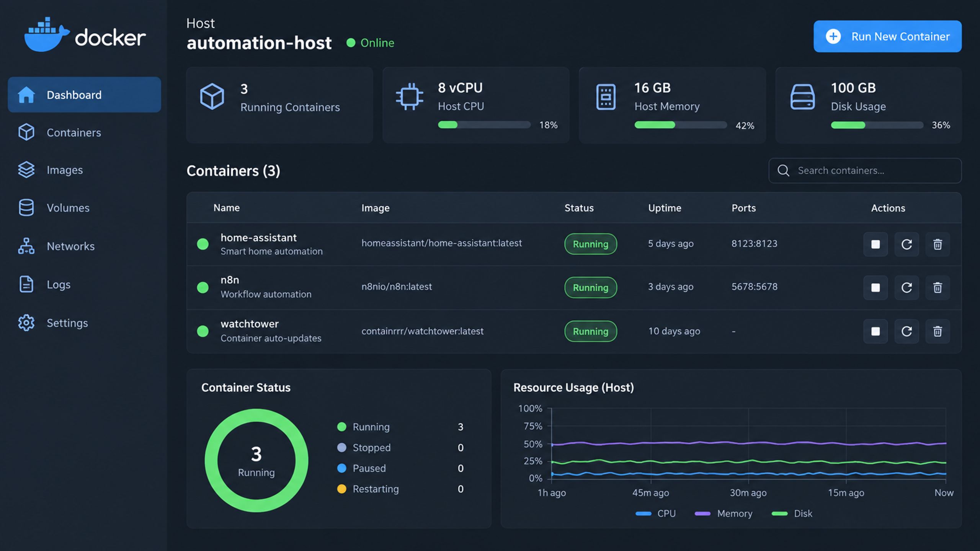The height and width of the screenshot is (551, 980).
Task: Navigate to Volumes
Action: coord(84,208)
